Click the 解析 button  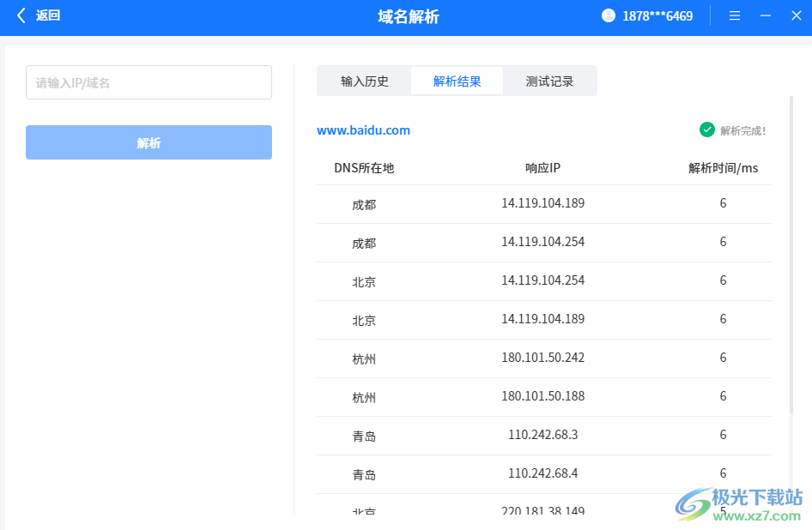coord(148,142)
